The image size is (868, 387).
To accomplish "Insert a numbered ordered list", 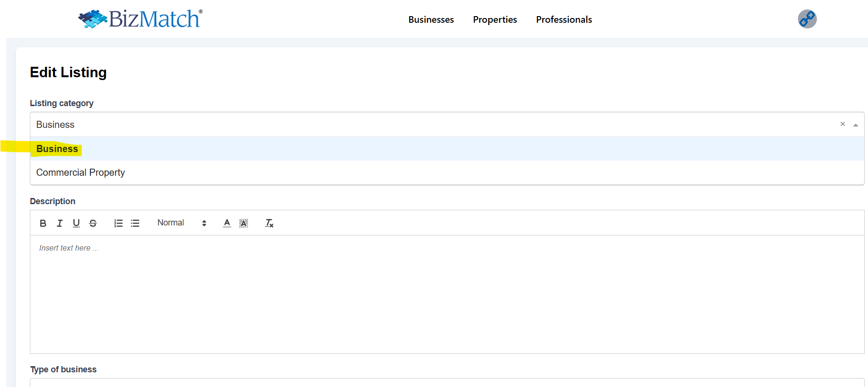I will (x=118, y=223).
